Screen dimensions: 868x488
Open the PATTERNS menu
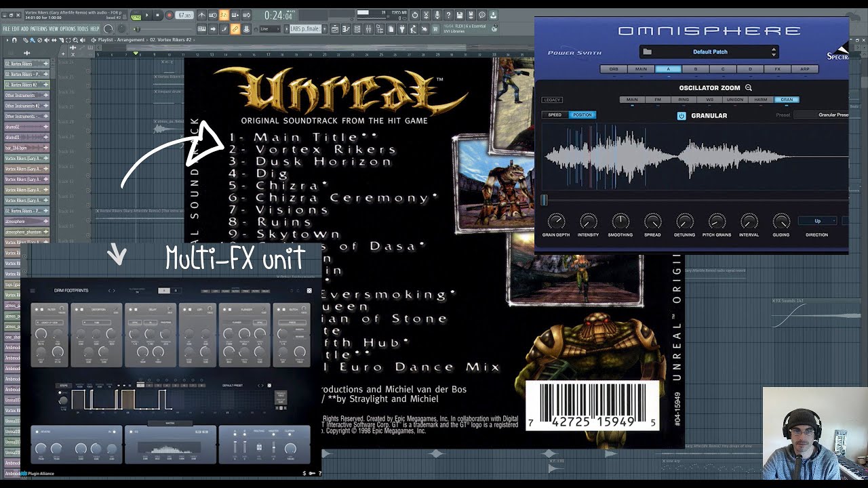[39, 28]
